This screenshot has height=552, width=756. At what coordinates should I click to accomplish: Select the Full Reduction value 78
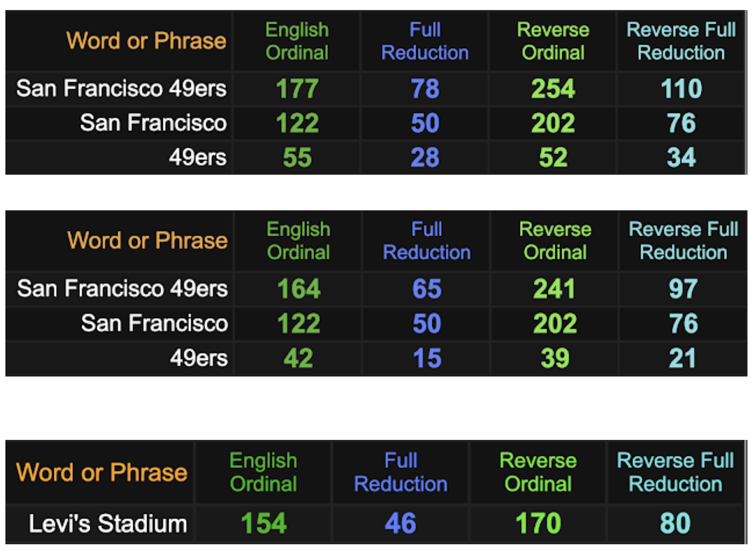point(425,89)
